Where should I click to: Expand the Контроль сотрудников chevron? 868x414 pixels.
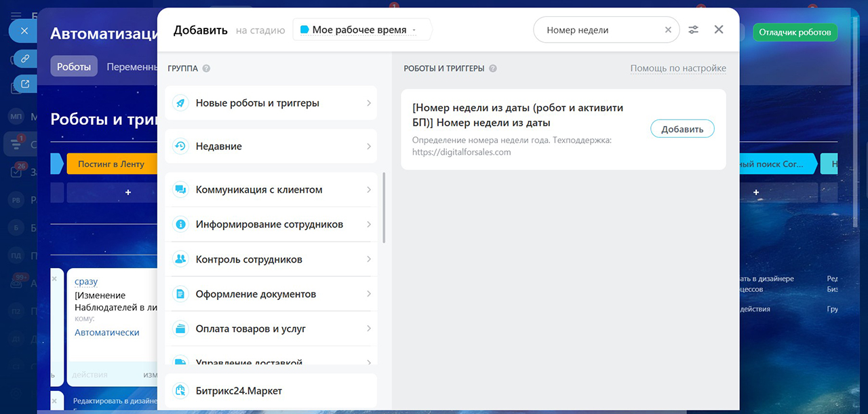(x=369, y=259)
